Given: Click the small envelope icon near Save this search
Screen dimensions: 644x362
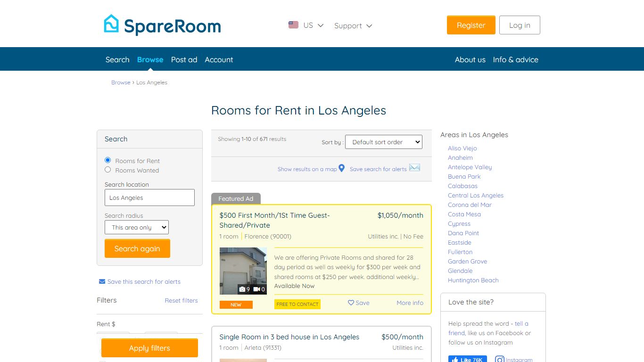Looking at the screenshot, I should [x=102, y=281].
